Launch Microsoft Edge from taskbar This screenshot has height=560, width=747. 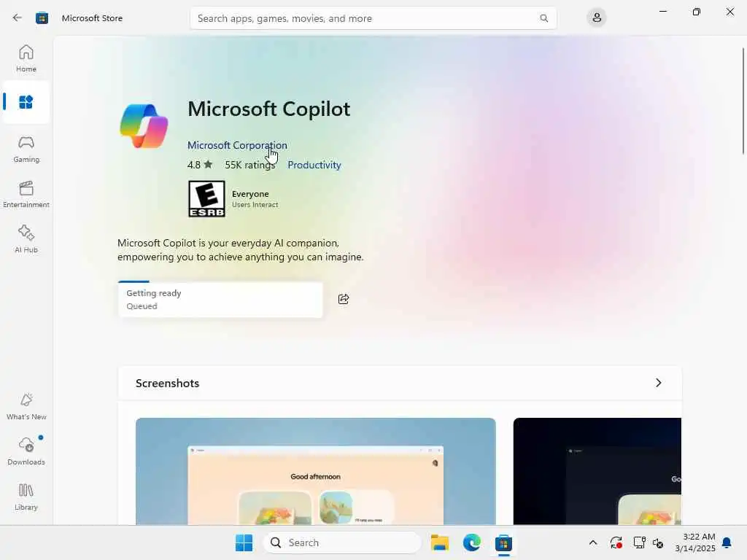[472, 542]
